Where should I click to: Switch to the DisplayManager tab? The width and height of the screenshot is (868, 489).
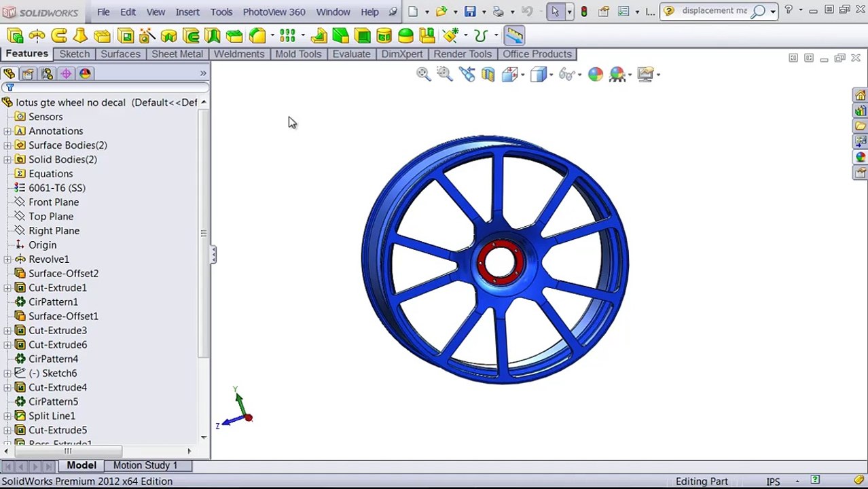[85, 73]
